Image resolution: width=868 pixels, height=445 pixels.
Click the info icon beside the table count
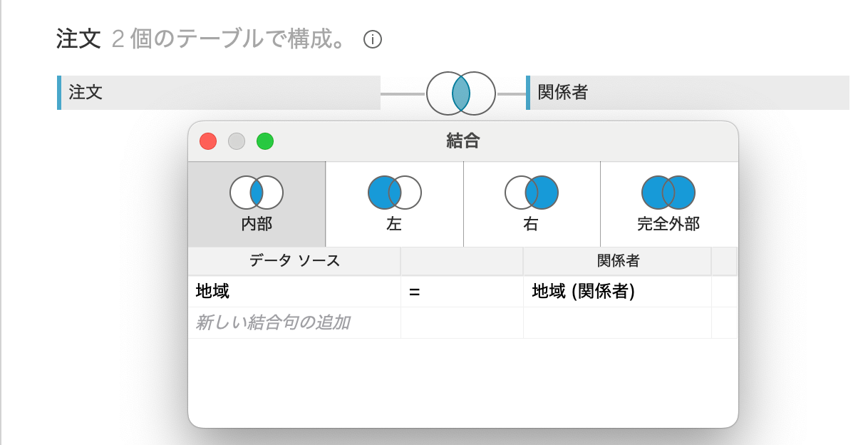(373, 40)
